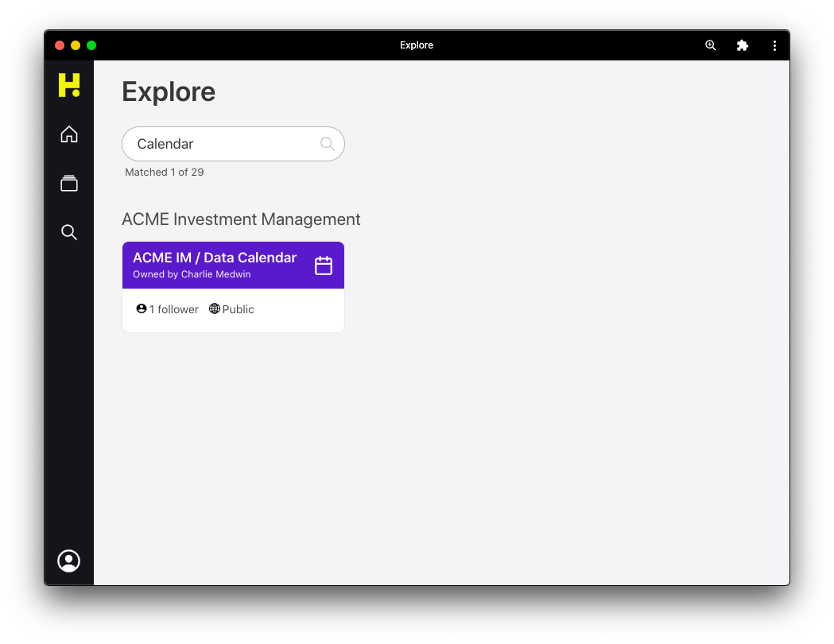Click the ACME Investment Management heading
Viewport: 834px width, 644px height.
point(242,219)
